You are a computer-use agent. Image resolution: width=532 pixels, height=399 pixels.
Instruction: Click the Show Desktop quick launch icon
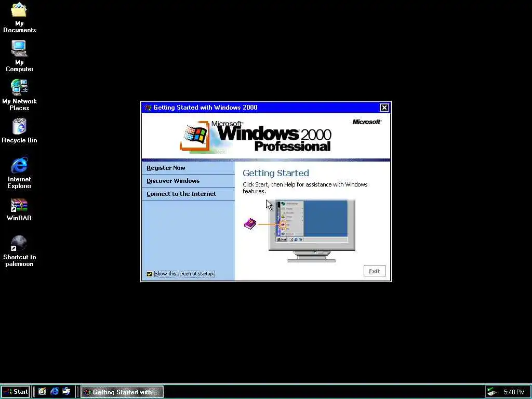point(43,392)
